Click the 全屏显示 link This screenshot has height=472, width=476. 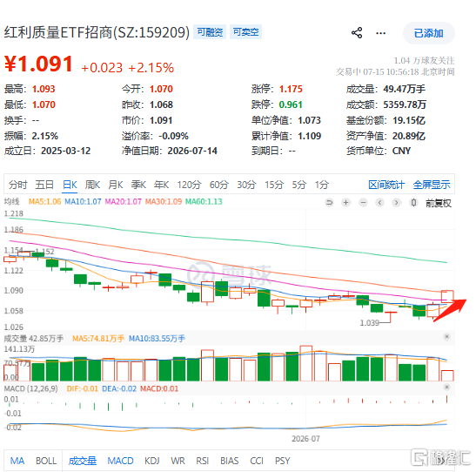tap(432, 185)
